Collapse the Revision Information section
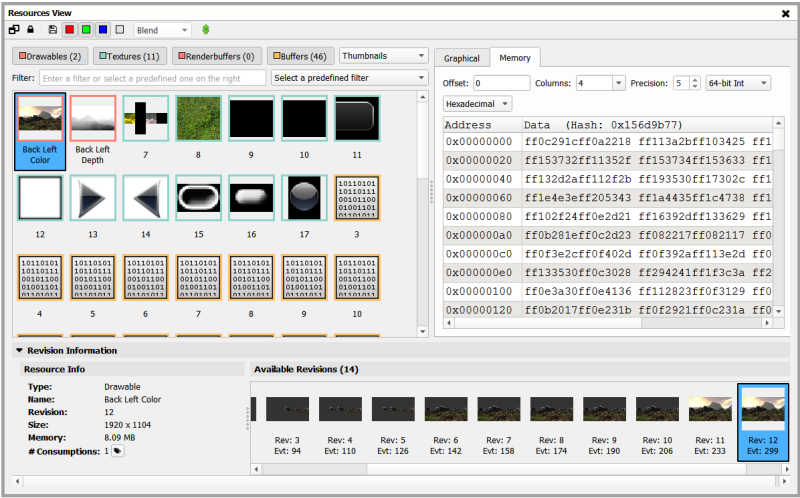The image size is (800, 498). pos(19,351)
